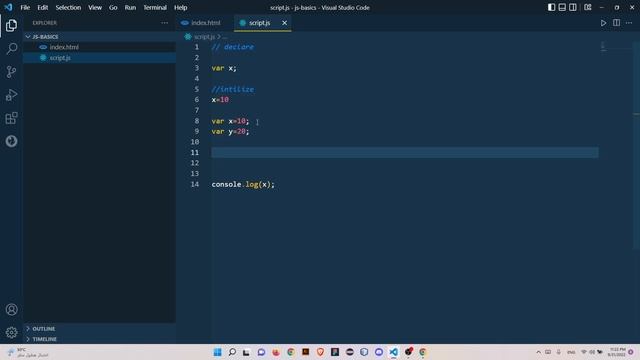Split the editor to the right
The image size is (640, 360).
(x=616, y=23)
